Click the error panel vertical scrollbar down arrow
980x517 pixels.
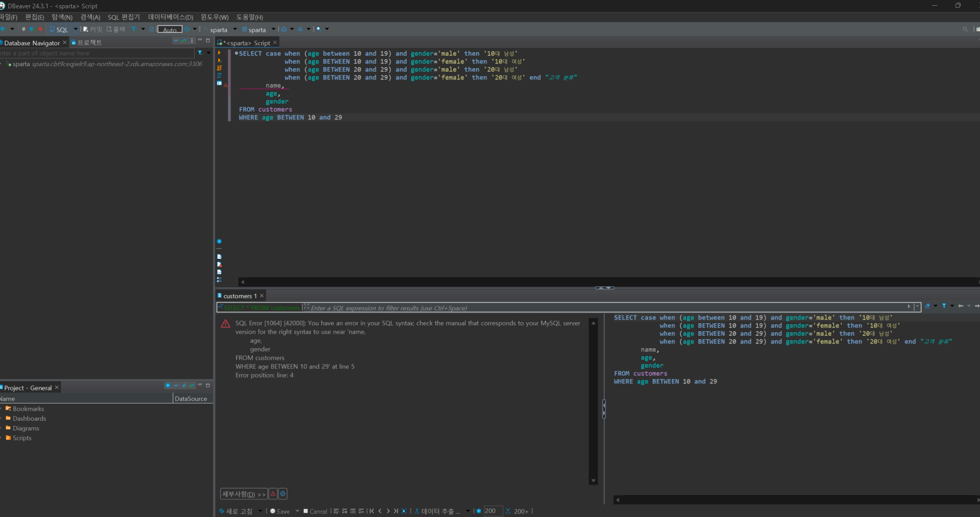coord(593,481)
